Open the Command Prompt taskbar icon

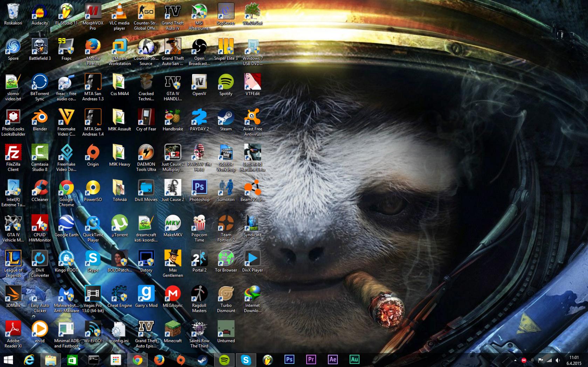coord(94,360)
